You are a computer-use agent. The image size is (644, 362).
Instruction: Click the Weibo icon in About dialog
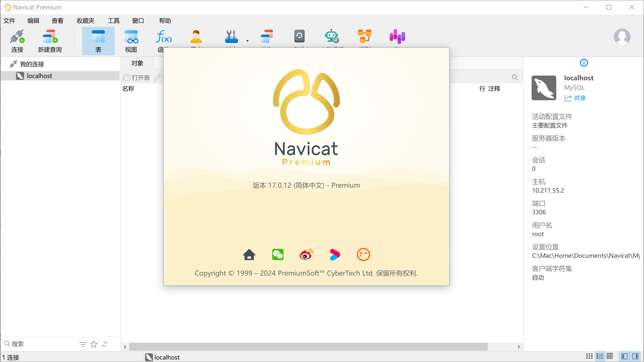tap(306, 255)
